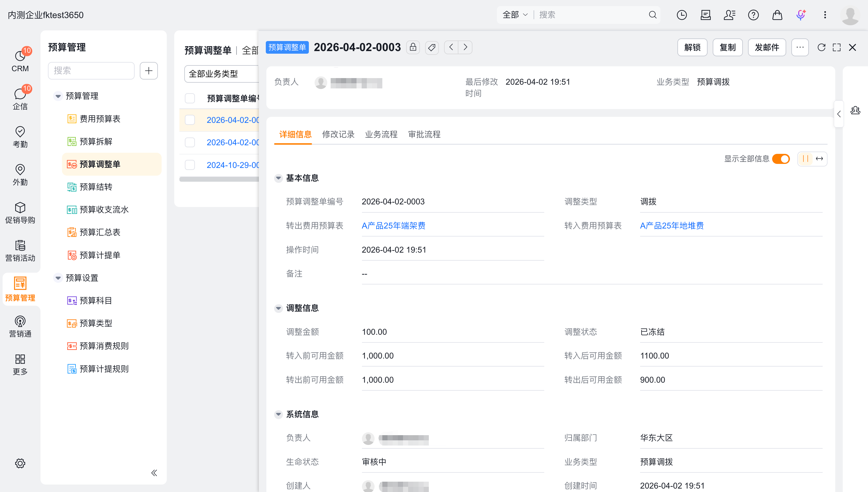Open the CRM app in sidebar
Viewport: 868px width, 492px height.
click(x=20, y=61)
